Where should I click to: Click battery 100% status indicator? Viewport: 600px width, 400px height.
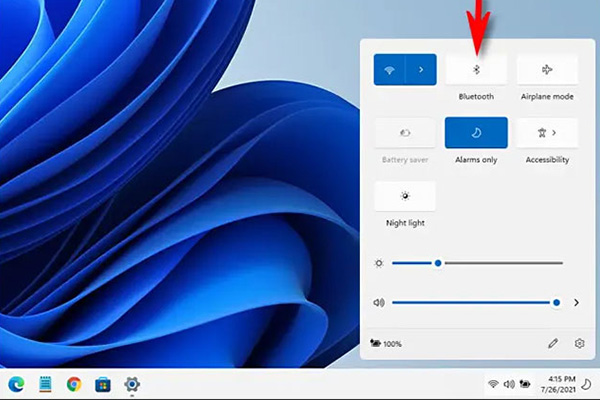pyautogui.click(x=386, y=343)
